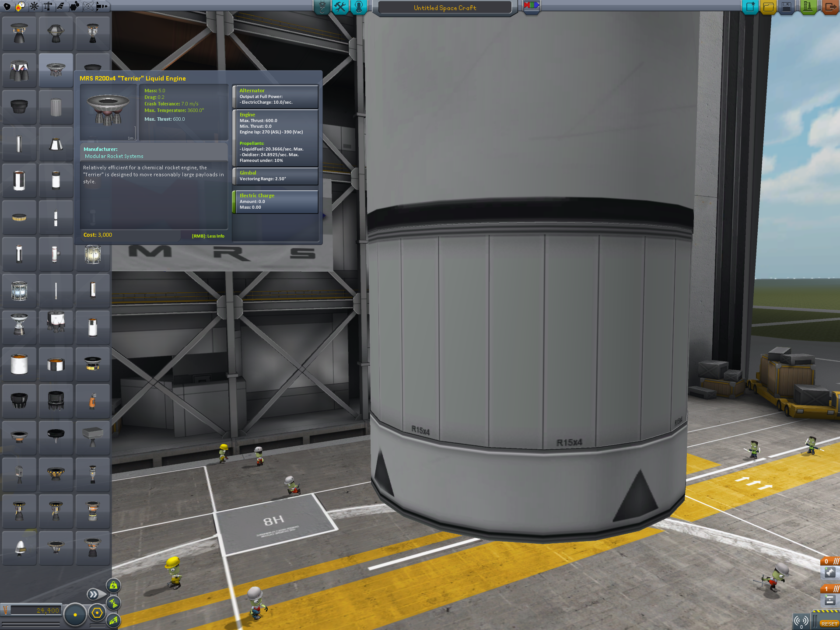Viewport: 840px width, 630px height.
Task: Open the Subassemblies rocket icon tab
Action: tap(102, 6)
